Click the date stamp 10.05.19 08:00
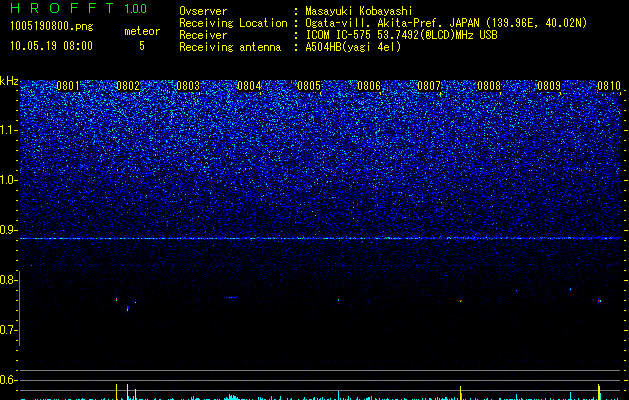 pyautogui.click(x=51, y=46)
